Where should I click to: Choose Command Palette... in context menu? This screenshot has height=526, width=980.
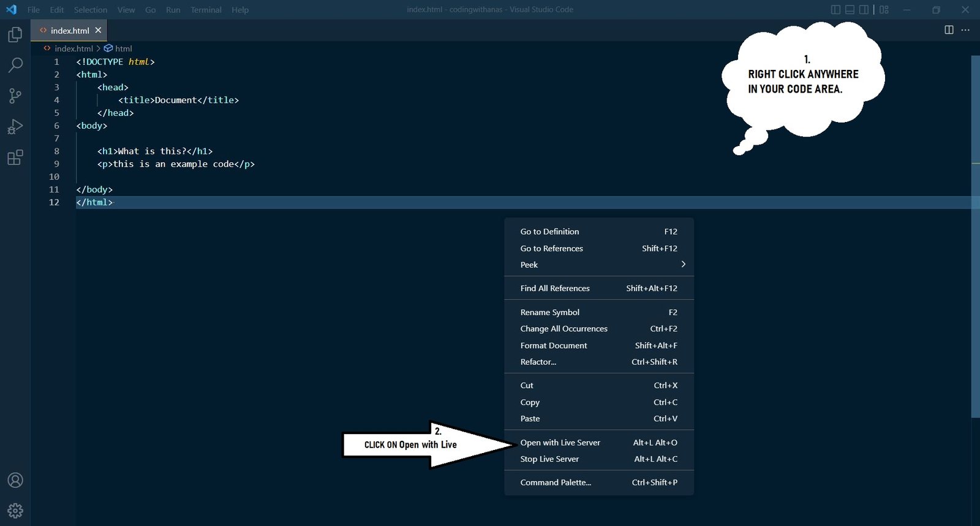(599, 482)
